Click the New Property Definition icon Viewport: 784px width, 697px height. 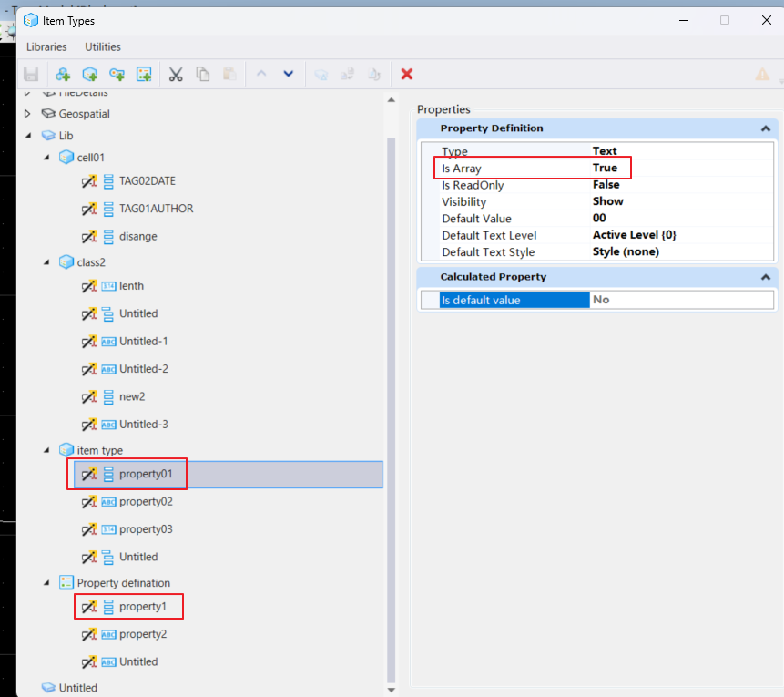coord(117,75)
